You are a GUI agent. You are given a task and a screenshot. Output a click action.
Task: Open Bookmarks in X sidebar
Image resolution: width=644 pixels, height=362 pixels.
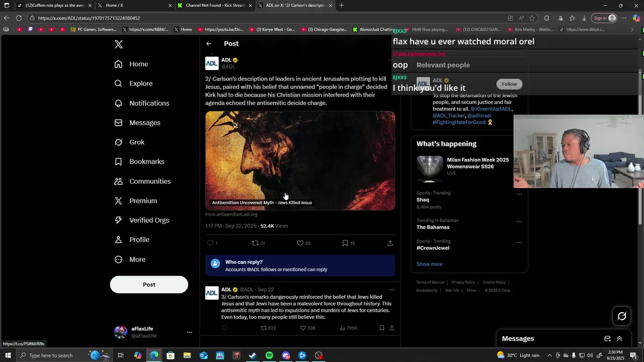click(x=139, y=161)
